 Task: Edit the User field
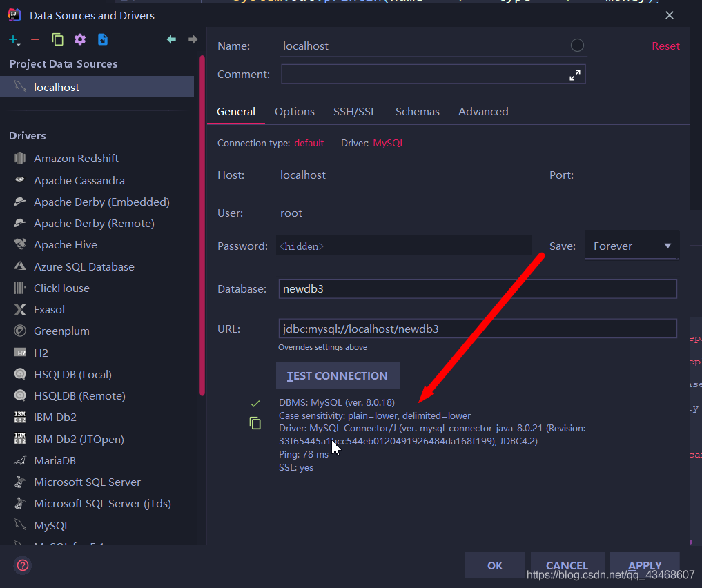point(404,213)
